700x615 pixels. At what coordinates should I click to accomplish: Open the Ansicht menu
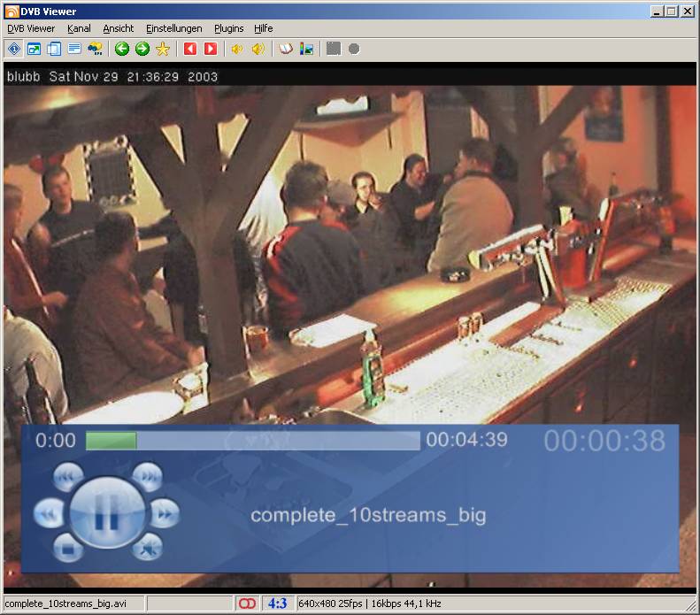click(119, 28)
